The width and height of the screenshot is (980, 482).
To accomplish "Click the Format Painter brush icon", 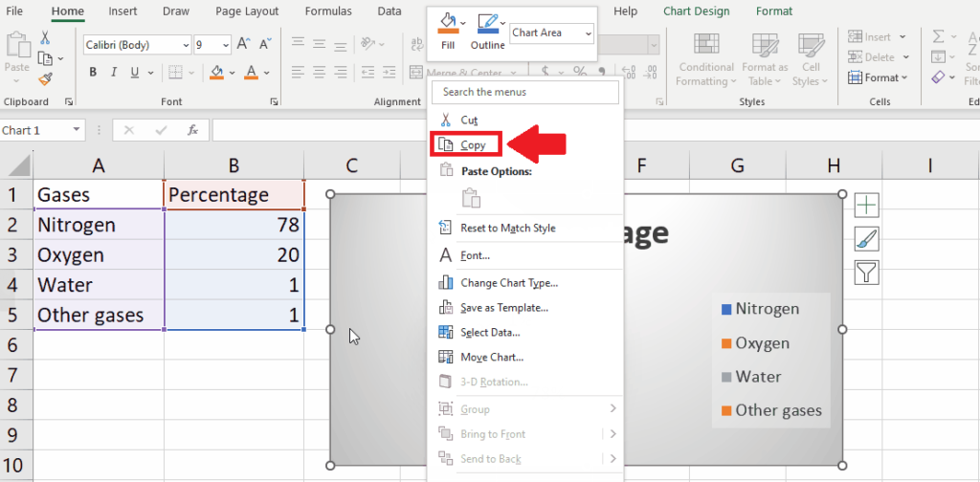I will click(x=44, y=79).
